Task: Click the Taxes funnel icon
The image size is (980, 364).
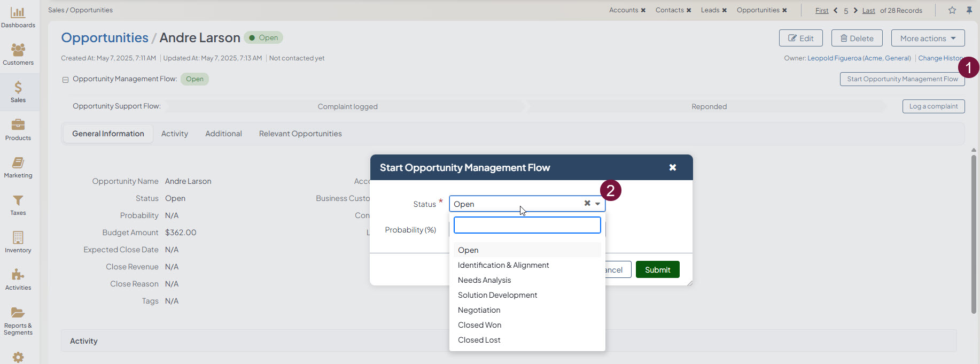Action: [18, 200]
